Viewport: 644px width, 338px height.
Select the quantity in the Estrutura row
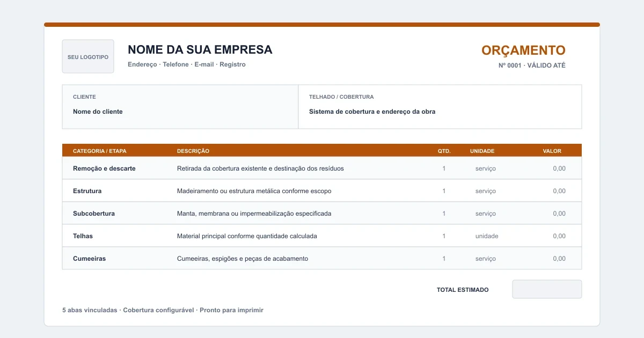point(444,191)
